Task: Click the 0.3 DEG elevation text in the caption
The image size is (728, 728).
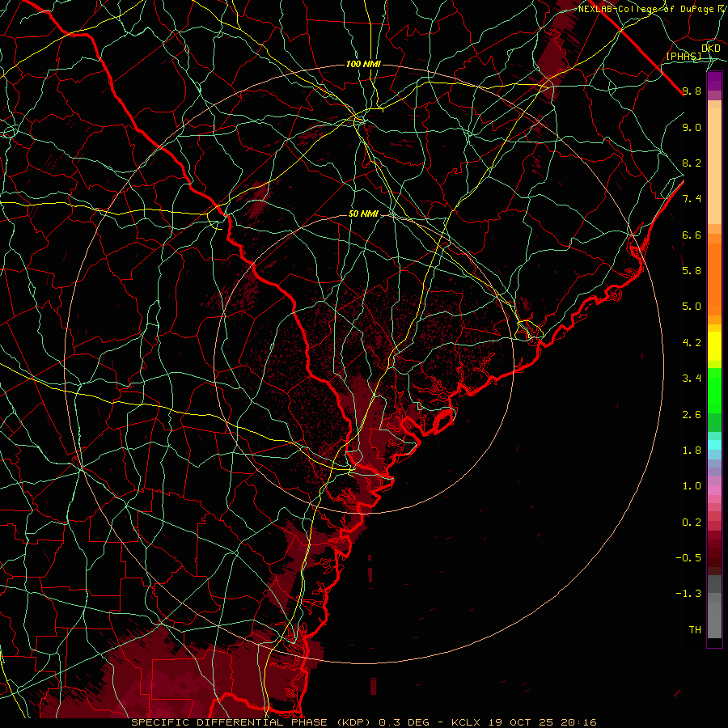Action: click(x=406, y=722)
